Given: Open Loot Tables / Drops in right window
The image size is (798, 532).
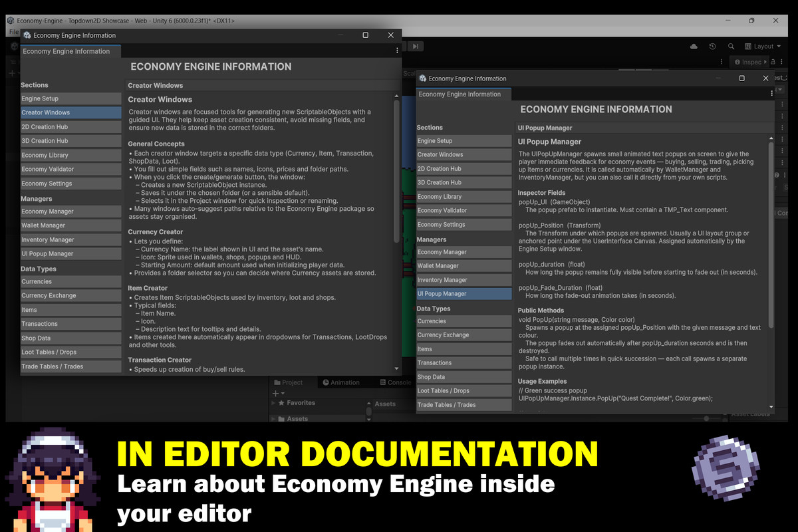Looking at the screenshot, I should (x=464, y=391).
